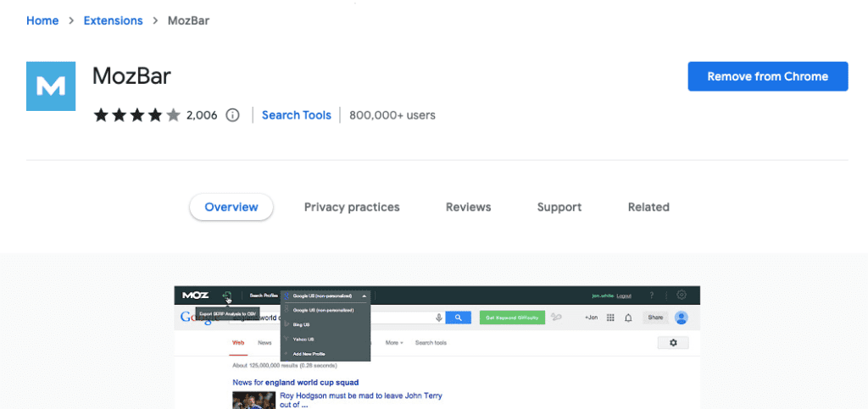The image size is (868, 409).
Task: Open the Roy Hodgson headline link
Action: coord(361,401)
